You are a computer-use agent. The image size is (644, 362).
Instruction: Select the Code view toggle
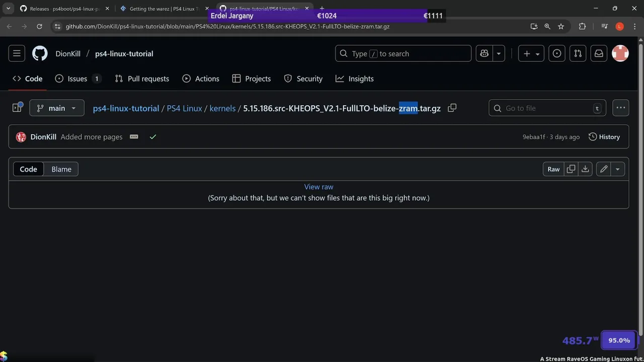point(28,169)
